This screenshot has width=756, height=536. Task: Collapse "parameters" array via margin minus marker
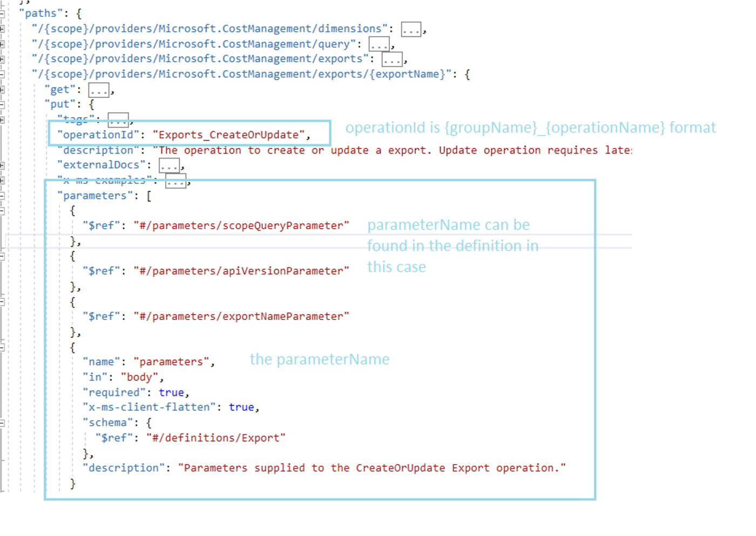(2, 196)
